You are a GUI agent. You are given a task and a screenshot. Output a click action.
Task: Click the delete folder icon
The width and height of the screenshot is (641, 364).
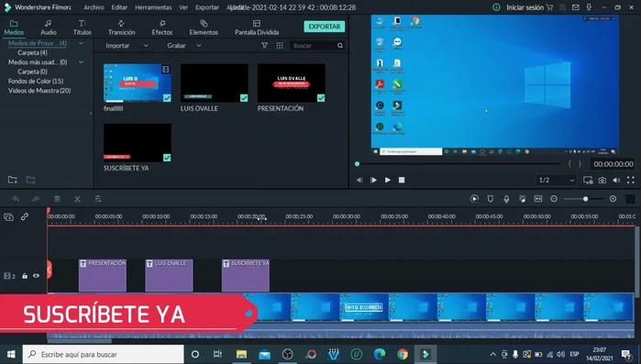[30, 180]
